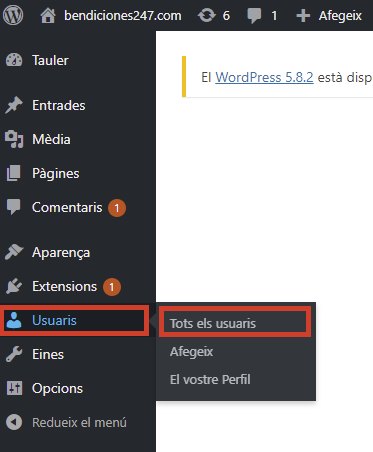The height and width of the screenshot is (452, 373).
Task: Click the Eines wrench icon
Action: [x=14, y=354]
